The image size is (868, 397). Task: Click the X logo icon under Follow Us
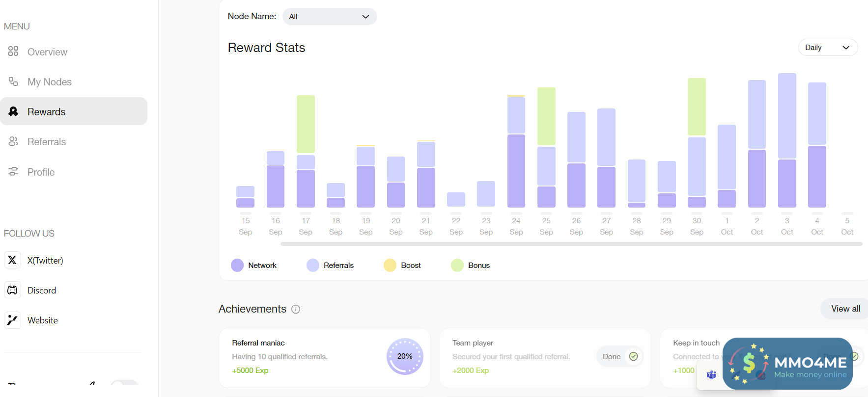(12, 260)
